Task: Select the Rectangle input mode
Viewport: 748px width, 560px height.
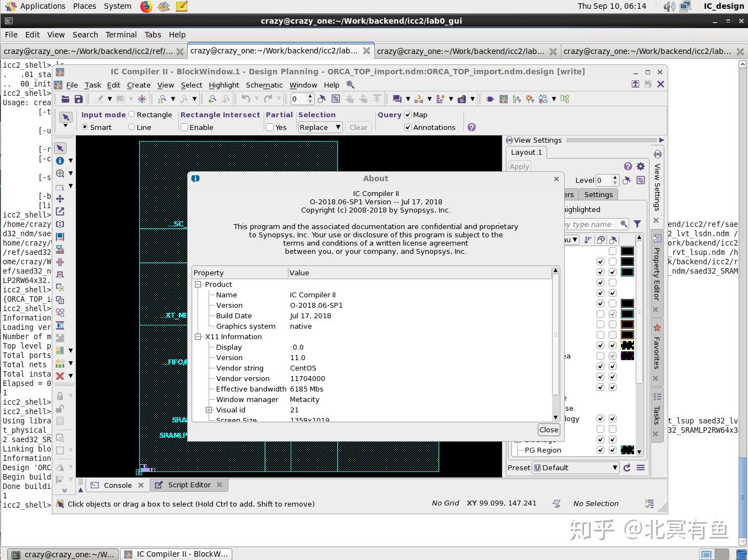Action: coord(132,115)
